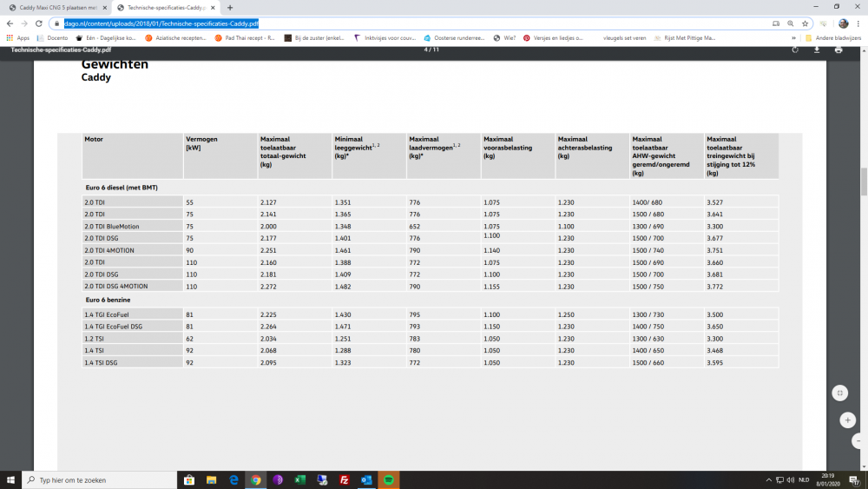Open Windows Start menu
The image size is (868, 489).
point(10,479)
